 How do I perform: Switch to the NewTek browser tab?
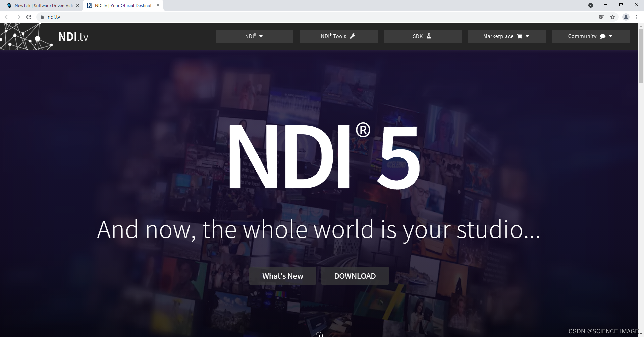click(x=42, y=5)
